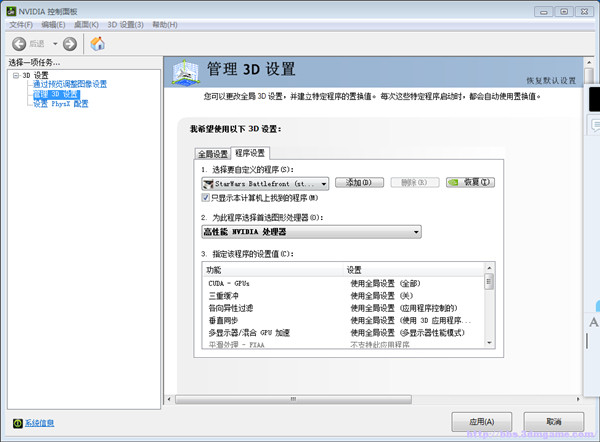This screenshot has height=442, width=600.
Task: Open the 系统信息 link
Action: click(39, 423)
